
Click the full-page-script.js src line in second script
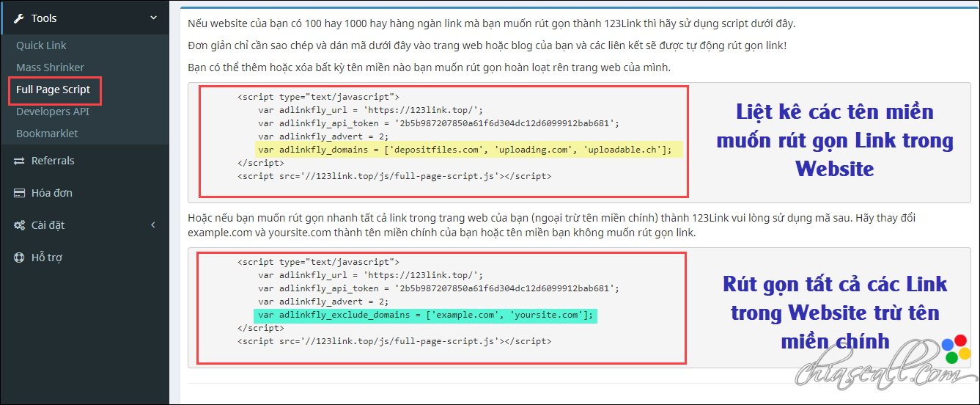(394, 341)
